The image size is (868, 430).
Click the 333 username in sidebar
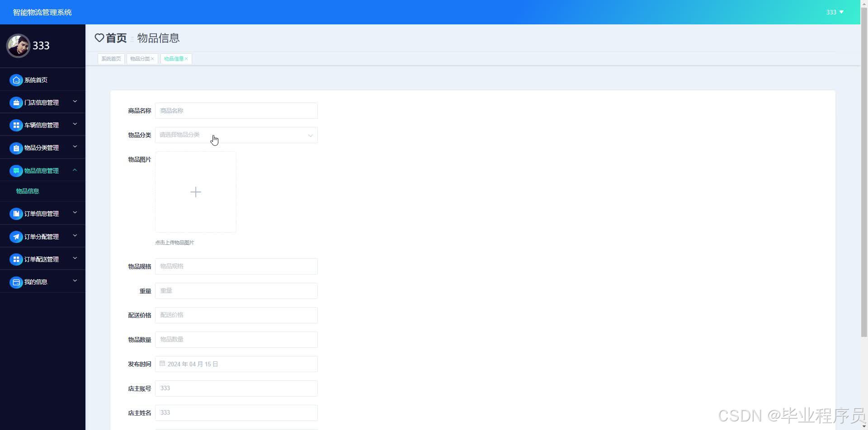41,46
